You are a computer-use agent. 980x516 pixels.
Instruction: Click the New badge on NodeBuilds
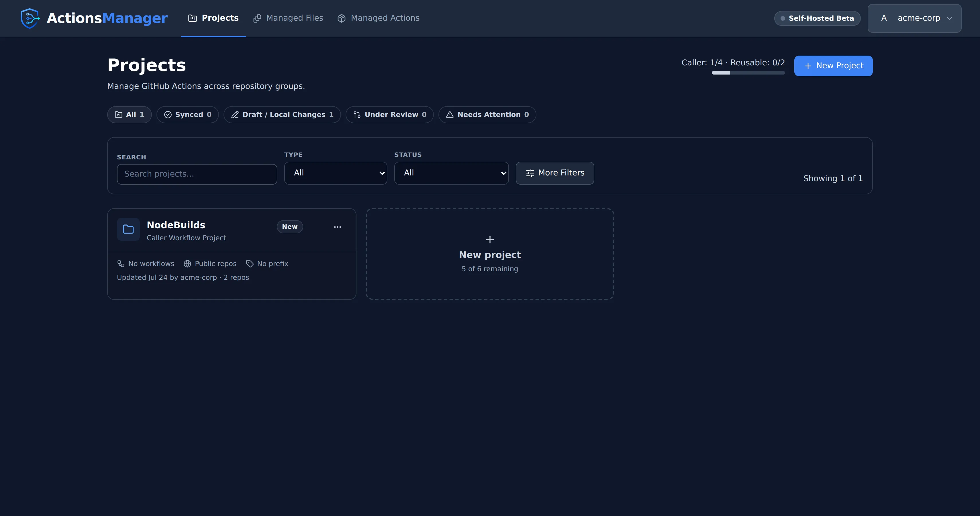289,227
